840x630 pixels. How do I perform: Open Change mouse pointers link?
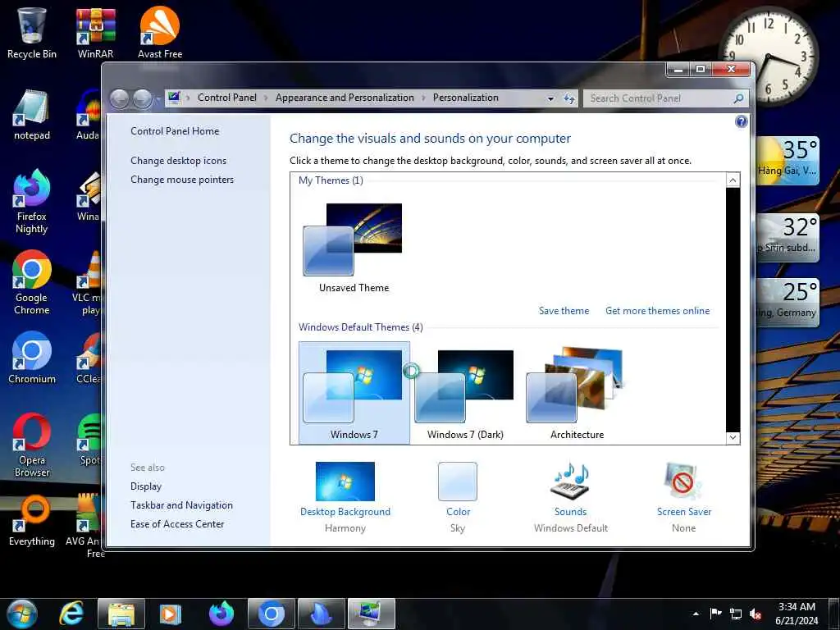pos(182,180)
